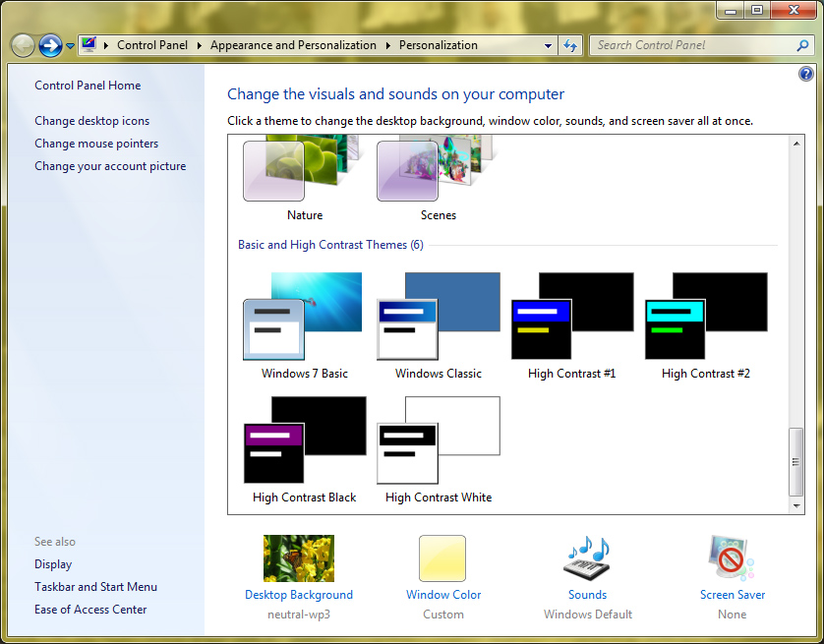Open the yellow Window Color swatch

[442, 558]
